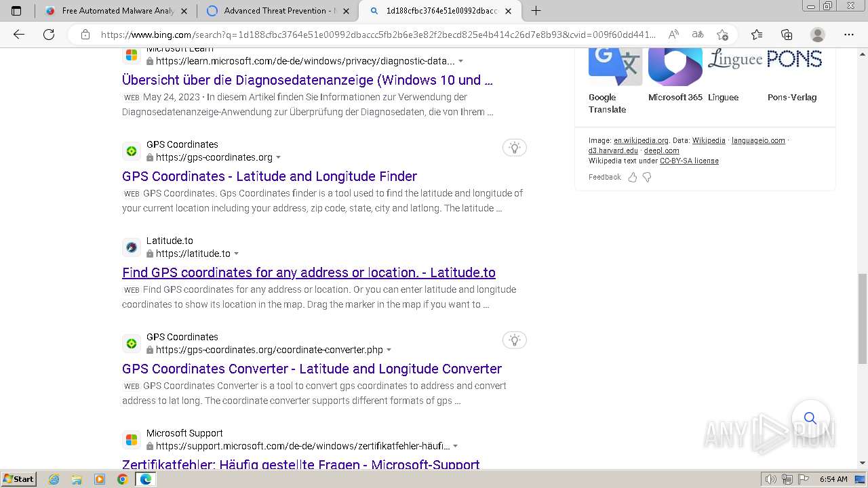Click the address bar URL
The image size is (868, 488).
coord(378,35)
